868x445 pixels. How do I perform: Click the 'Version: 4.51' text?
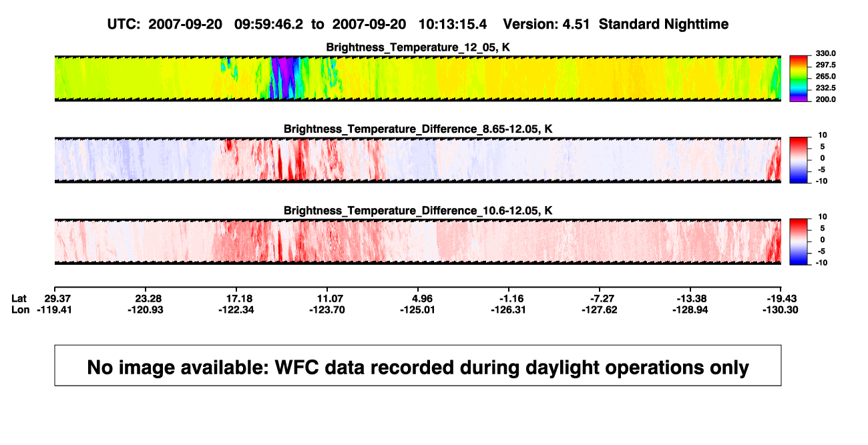pyautogui.click(x=547, y=24)
